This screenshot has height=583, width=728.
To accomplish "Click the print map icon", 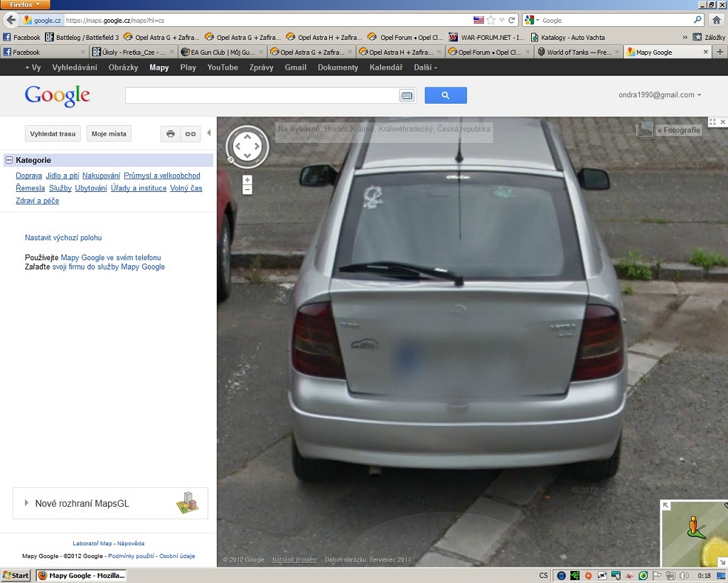I will pos(171,134).
